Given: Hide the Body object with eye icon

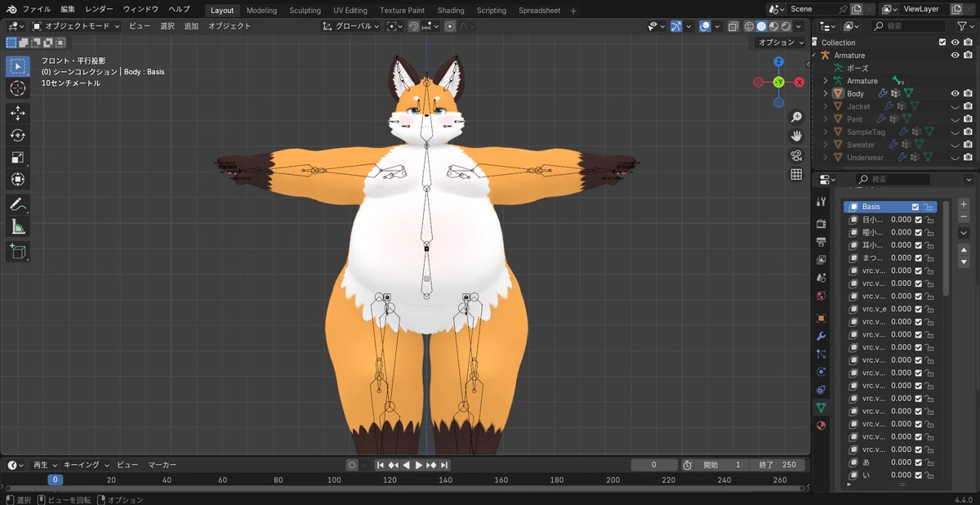Looking at the screenshot, I should (x=955, y=93).
